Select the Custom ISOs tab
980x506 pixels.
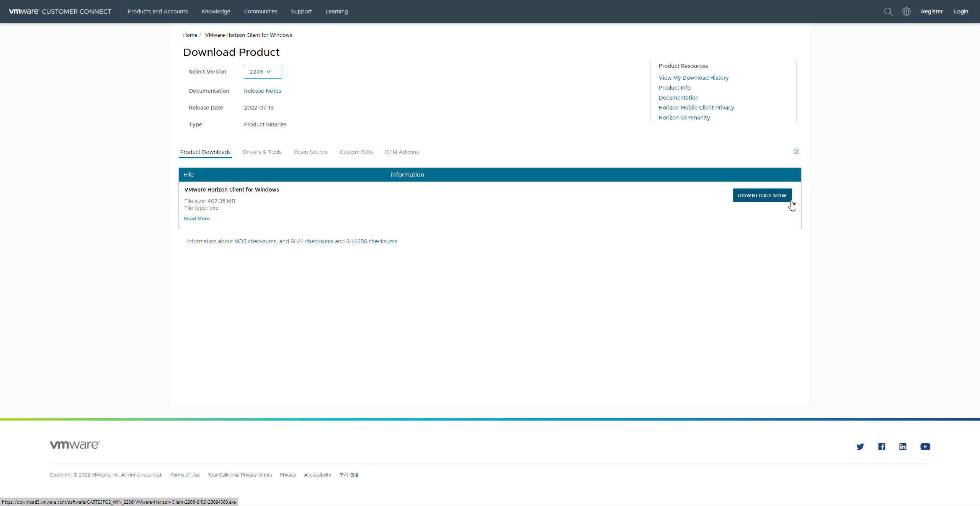coord(356,152)
